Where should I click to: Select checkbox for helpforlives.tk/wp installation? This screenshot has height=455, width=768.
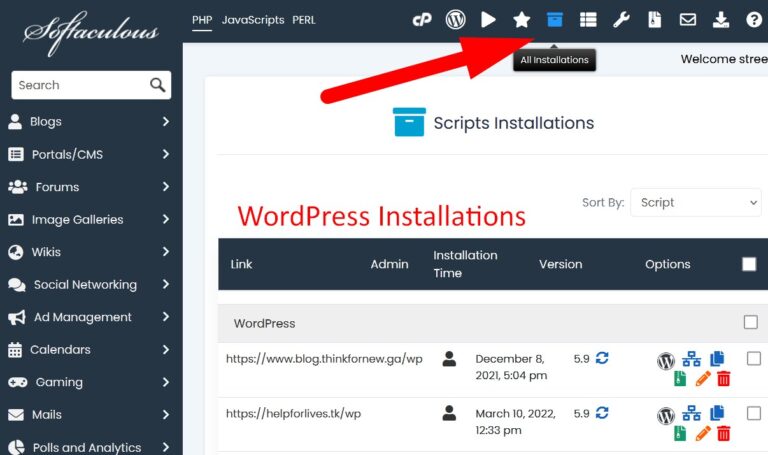click(753, 413)
